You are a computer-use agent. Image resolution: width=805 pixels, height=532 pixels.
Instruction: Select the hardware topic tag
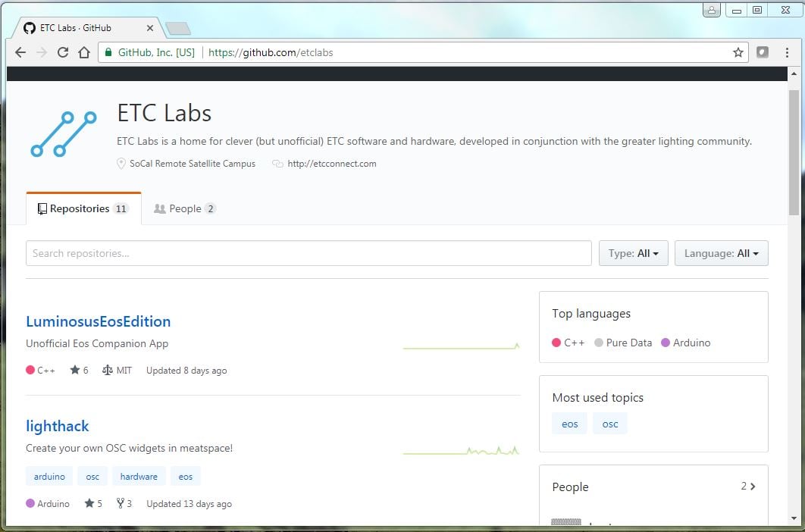(139, 477)
